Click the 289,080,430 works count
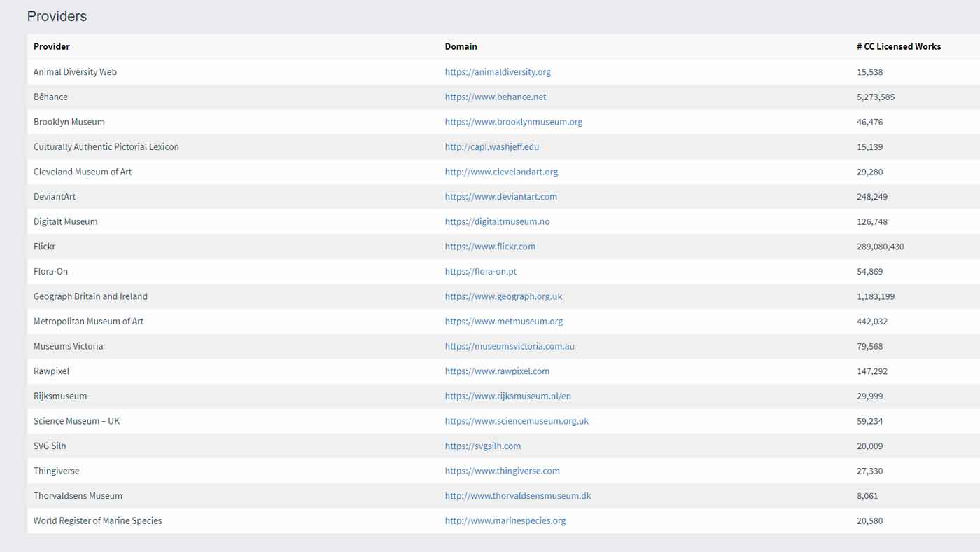This screenshot has height=552, width=980. point(881,247)
